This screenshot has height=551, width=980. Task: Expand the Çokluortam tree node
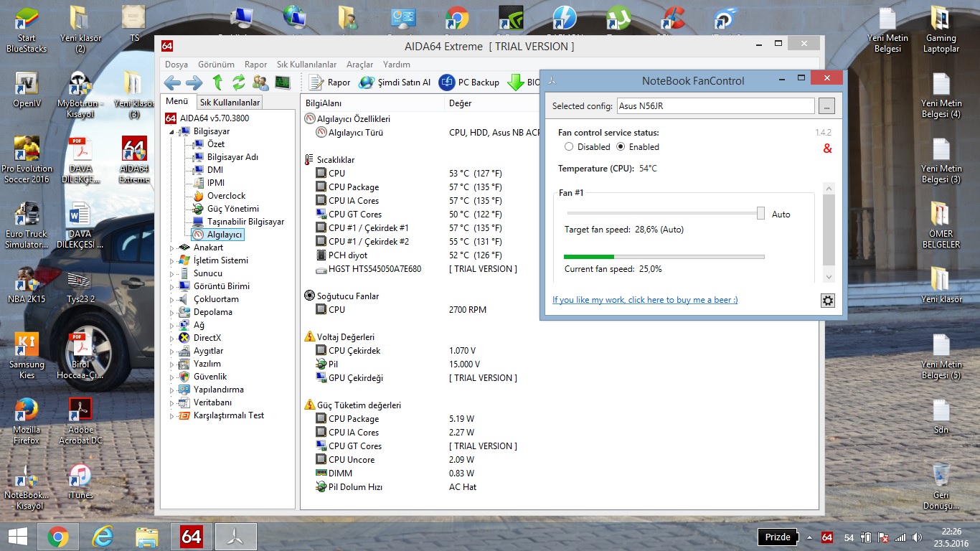(x=171, y=300)
